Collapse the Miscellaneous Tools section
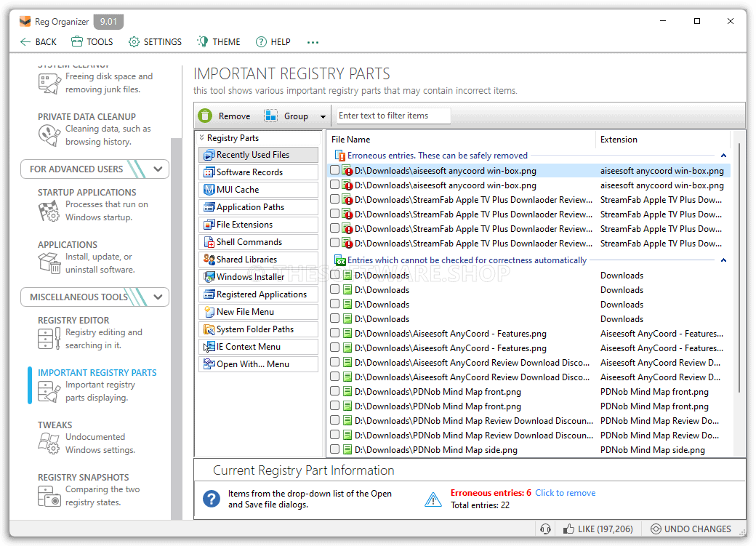The width and height of the screenshot is (756, 546). pyautogui.click(x=158, y=297)
